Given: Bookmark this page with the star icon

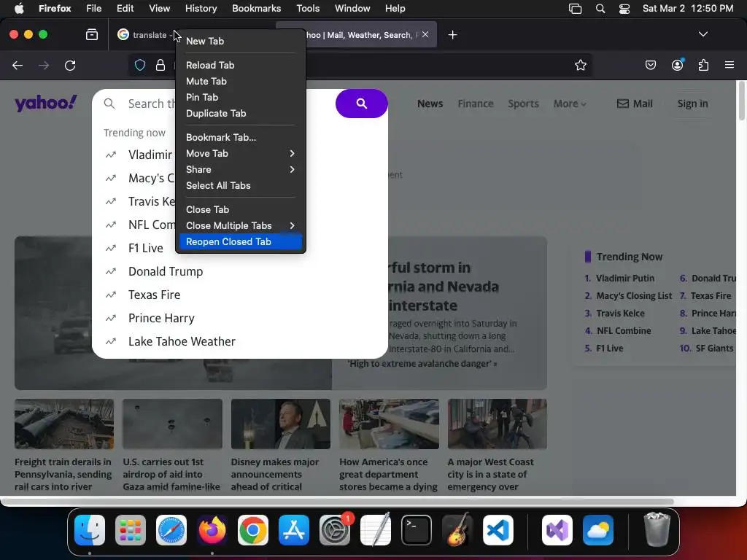Looking at the screenshot, I should (x=580, y=65).
